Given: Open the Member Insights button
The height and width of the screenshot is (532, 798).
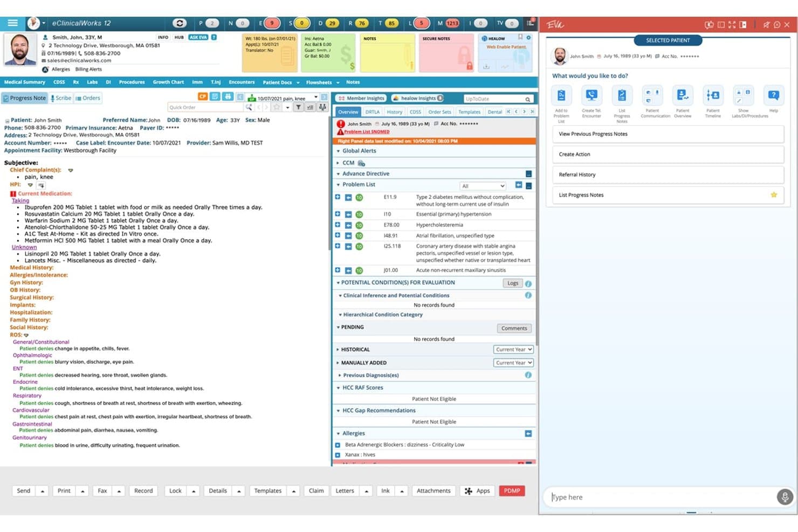Looking at the screenshot, I should coord(361,98).
